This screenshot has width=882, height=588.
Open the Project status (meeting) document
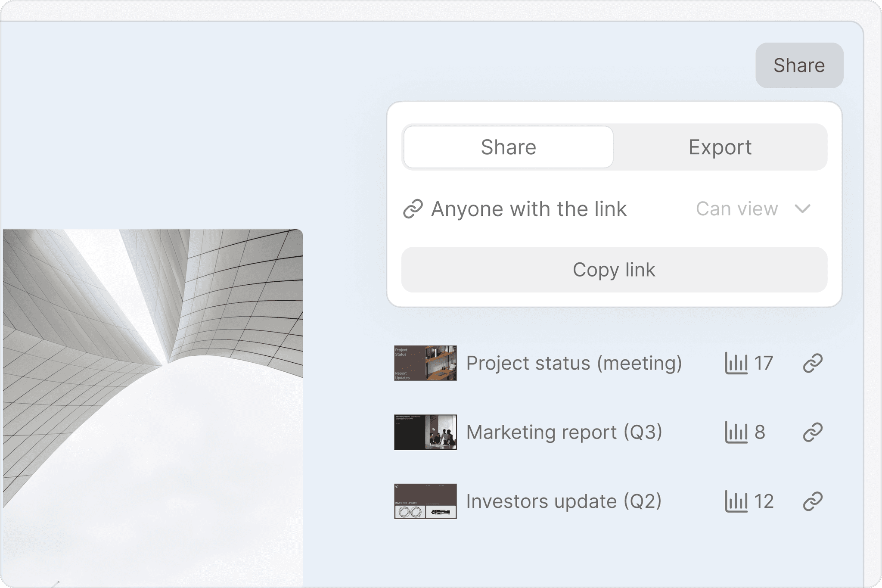click(574, 363)
